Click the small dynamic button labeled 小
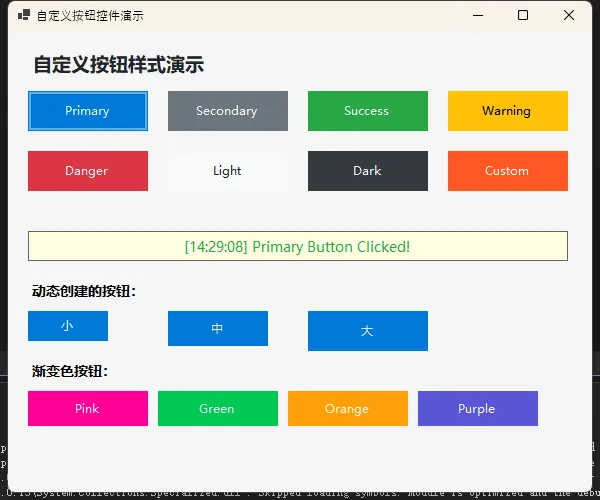The image size is (600, 500). pos(68,326)
